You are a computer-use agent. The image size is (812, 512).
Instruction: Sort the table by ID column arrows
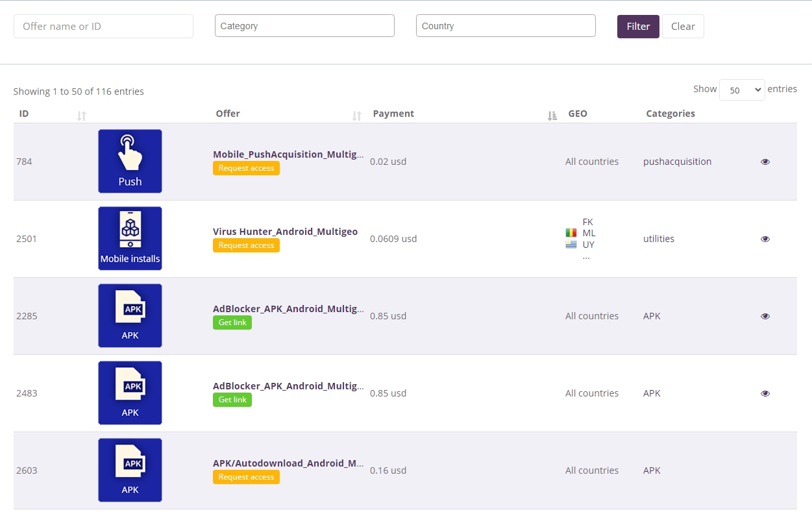point(81,116)
